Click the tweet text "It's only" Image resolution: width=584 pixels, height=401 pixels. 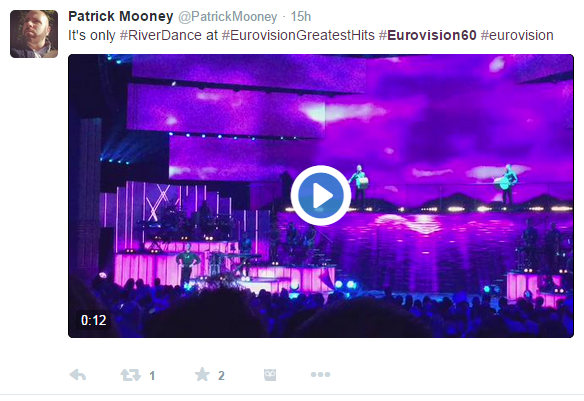pos(92,35)
